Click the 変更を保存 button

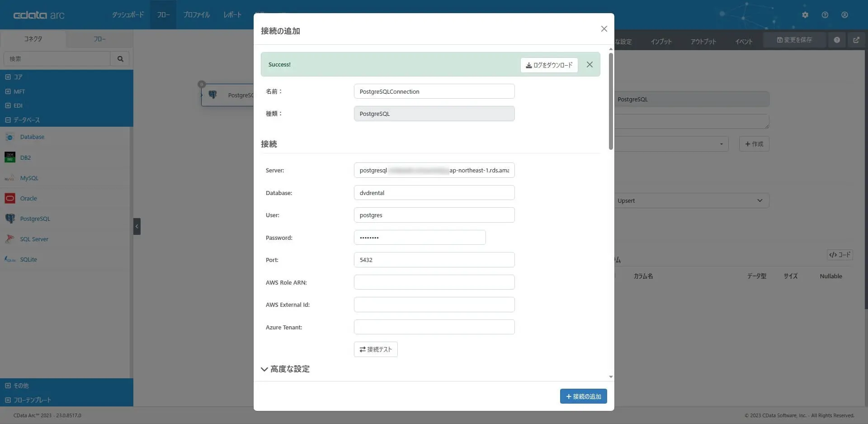[794, 40]
